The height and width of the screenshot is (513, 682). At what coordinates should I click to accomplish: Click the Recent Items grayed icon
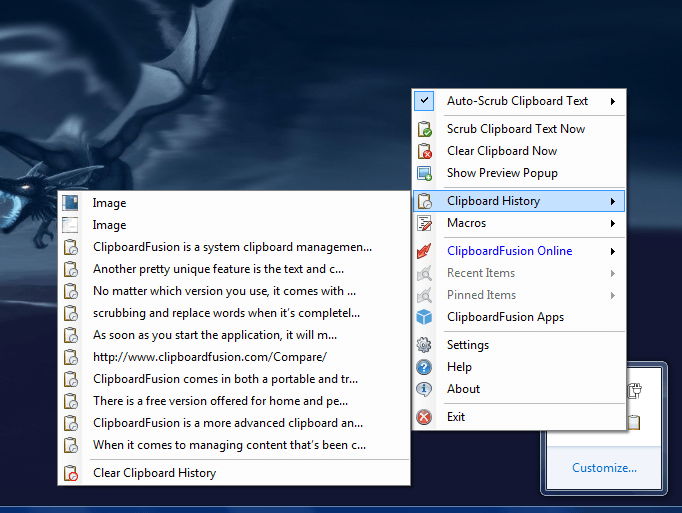[x=425, y=273]
